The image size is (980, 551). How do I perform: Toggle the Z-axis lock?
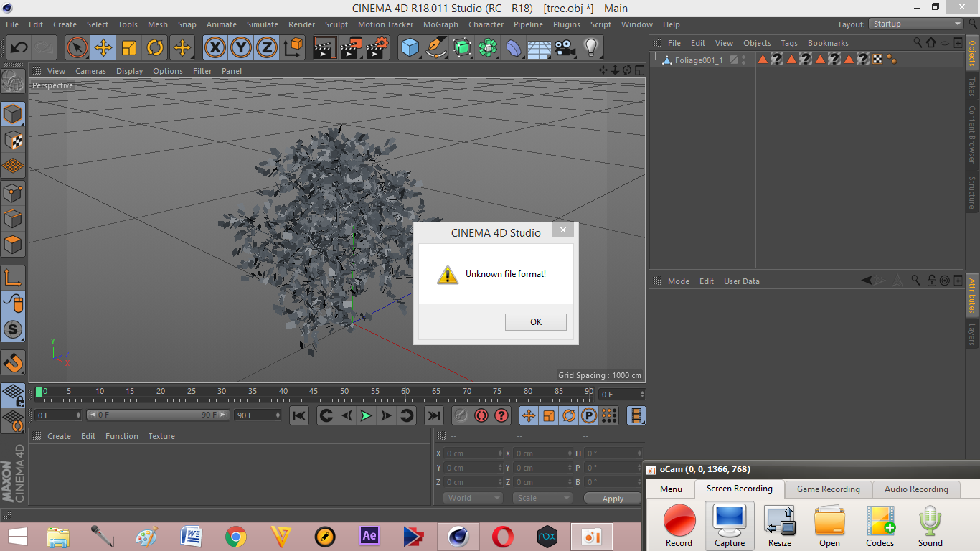click(267, 48)
